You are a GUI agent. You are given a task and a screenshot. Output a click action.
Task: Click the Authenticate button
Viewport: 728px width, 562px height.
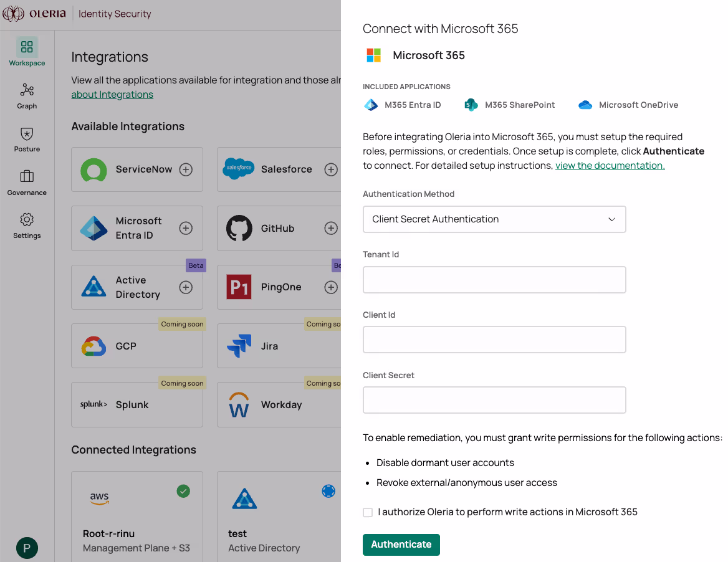pyautogui.click(x=401, y=545)
